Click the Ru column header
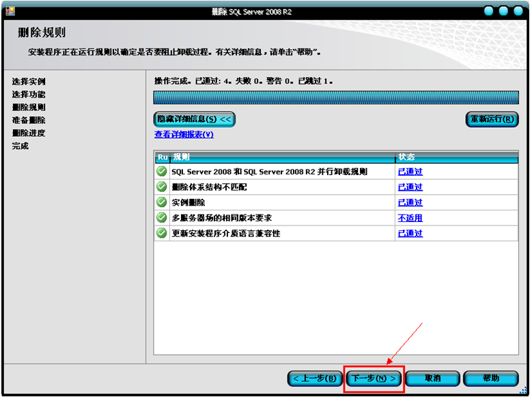 [163, 157]
